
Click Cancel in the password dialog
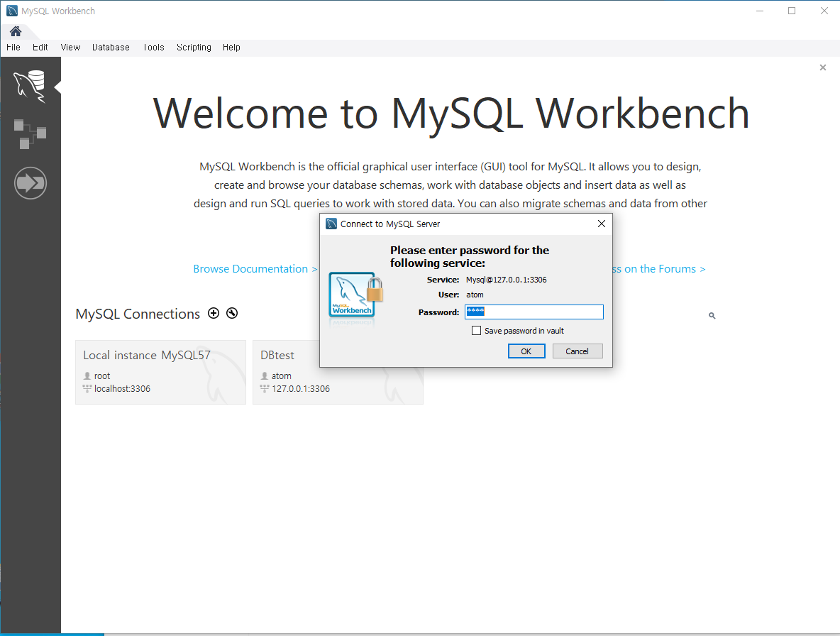[x=577, y=351]
